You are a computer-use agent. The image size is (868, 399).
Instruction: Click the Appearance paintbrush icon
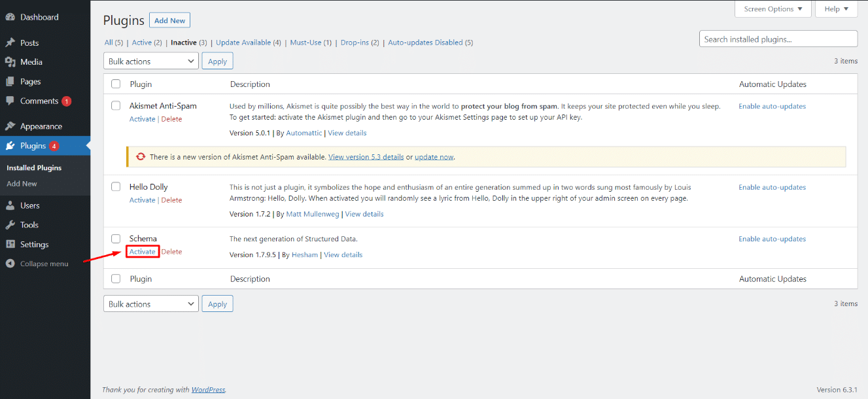[10, 126]
